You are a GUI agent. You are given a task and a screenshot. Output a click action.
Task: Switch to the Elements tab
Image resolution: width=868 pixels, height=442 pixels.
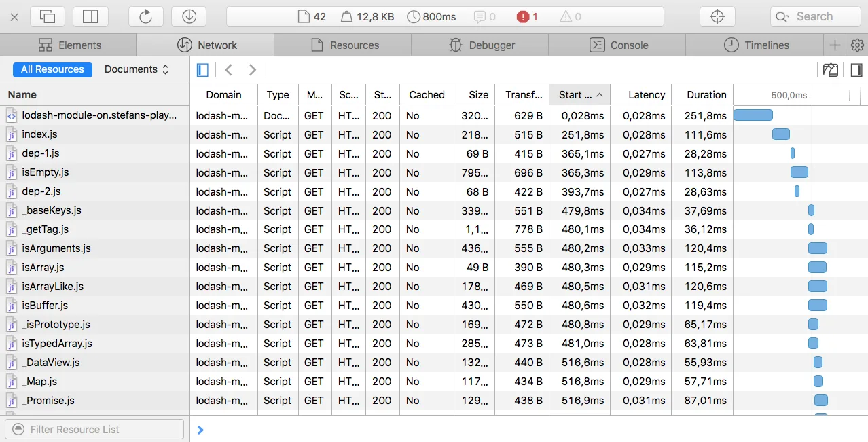tap(69, 45)
